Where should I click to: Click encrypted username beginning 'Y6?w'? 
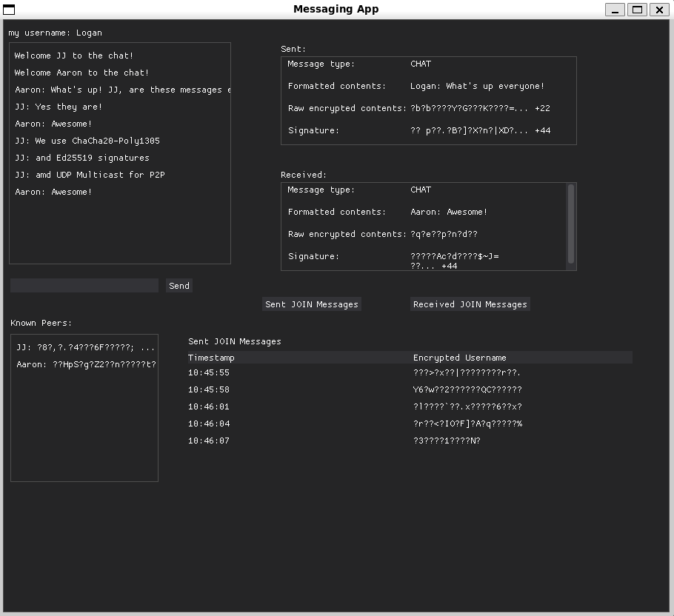(x=467, y=389)
